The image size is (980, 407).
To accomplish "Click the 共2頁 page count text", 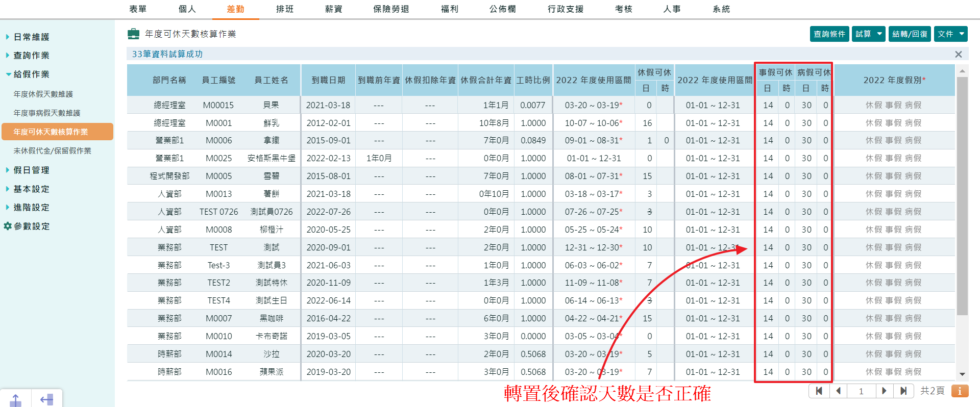I will tap(932, 391).
